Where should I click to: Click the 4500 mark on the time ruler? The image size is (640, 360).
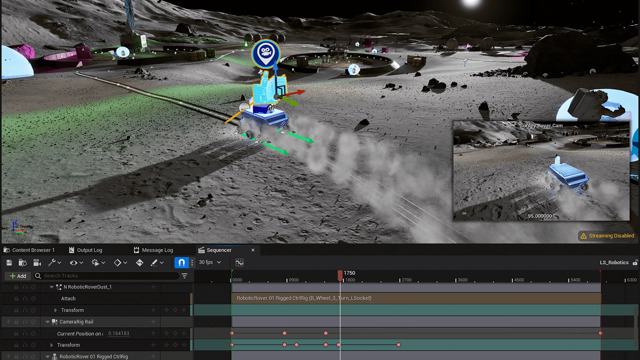click(519, 280)
